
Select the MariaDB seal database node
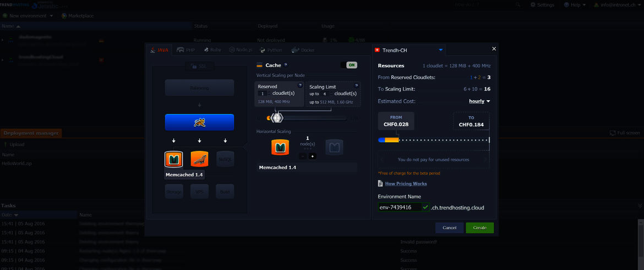tap(199, 159)
